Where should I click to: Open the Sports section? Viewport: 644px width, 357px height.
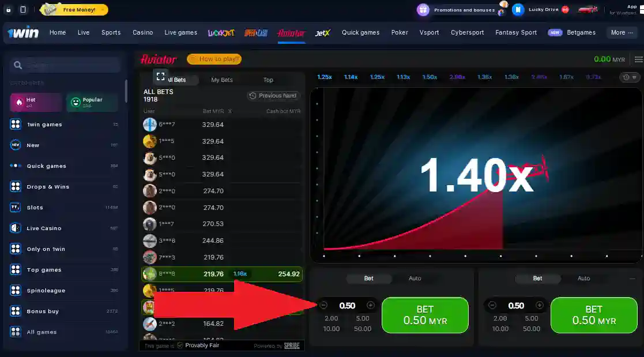pyautogui.click(x=111, y=32)
